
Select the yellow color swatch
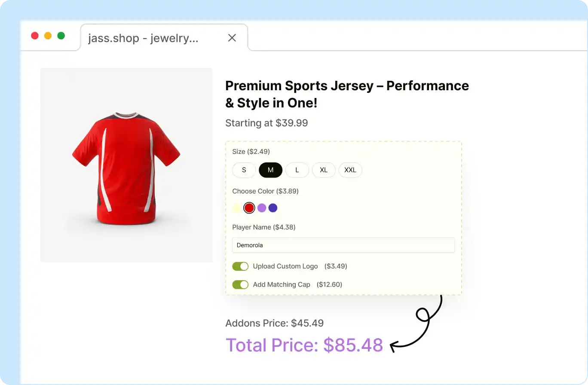click(x=237, y=208)
